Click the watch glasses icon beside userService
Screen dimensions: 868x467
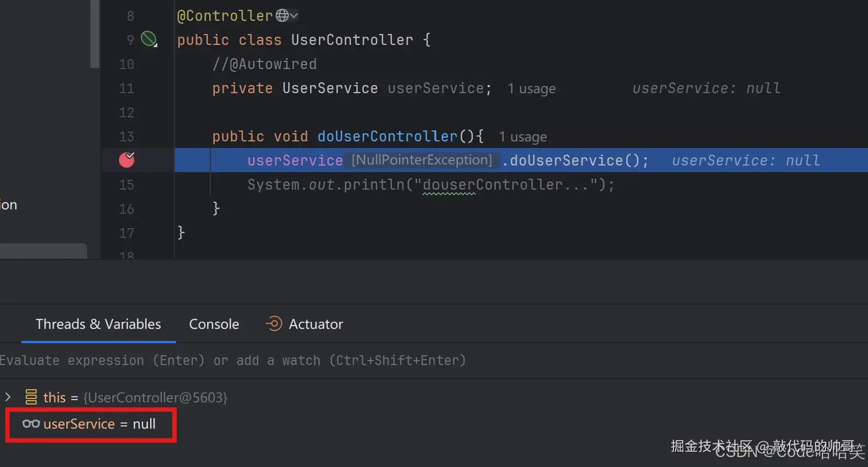pyautogui.click(x=31, y=423)
